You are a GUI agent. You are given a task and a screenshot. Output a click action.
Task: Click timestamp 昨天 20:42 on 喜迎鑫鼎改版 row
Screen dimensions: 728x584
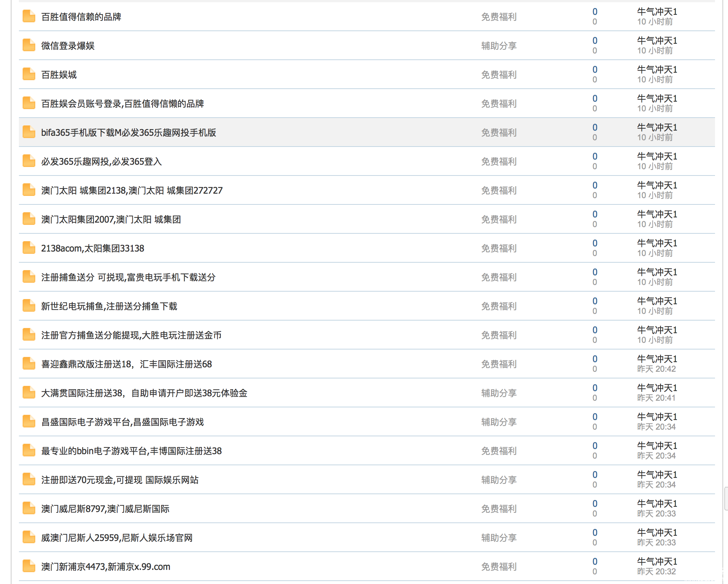pos(656,369)
